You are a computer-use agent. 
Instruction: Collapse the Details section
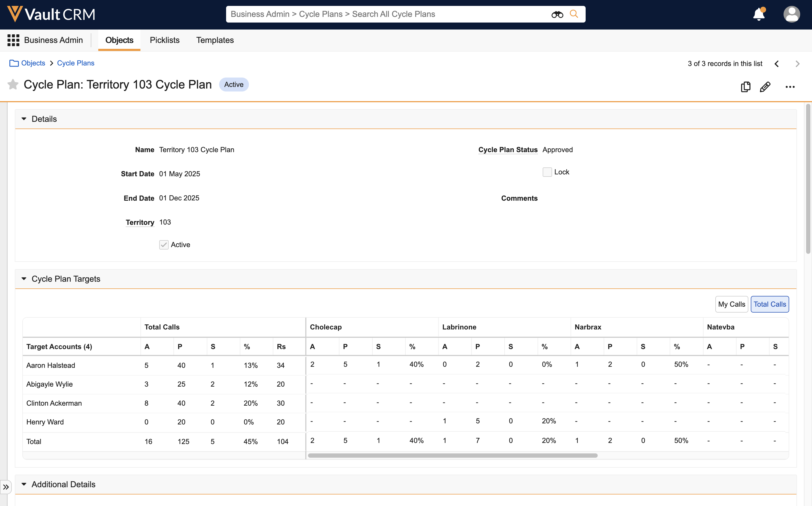[24, 119]
